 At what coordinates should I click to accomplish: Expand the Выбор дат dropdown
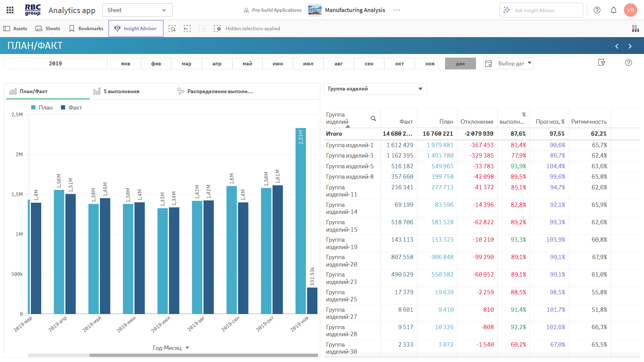click(x=508, y=64)
